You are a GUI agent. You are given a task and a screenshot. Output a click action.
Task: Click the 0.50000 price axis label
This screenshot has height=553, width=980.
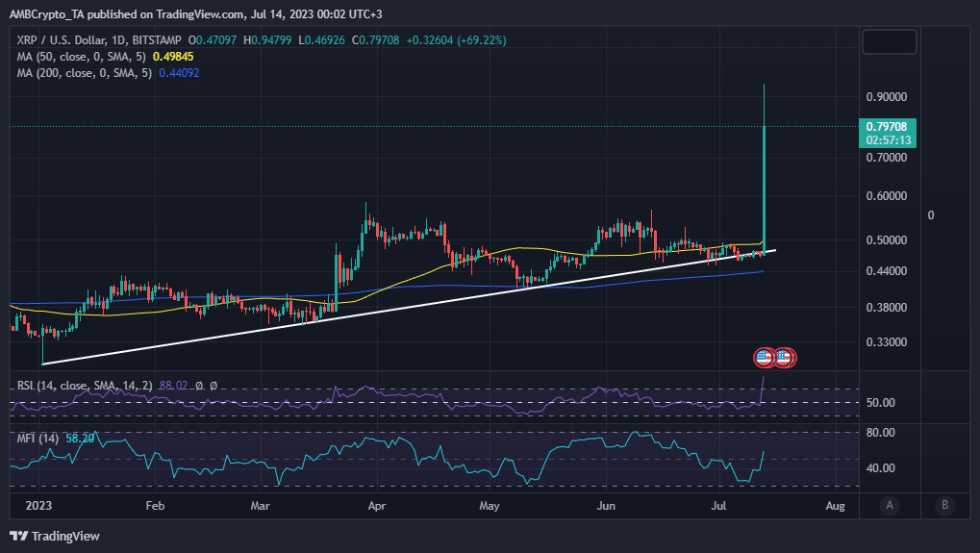click(x=887, y=240)
